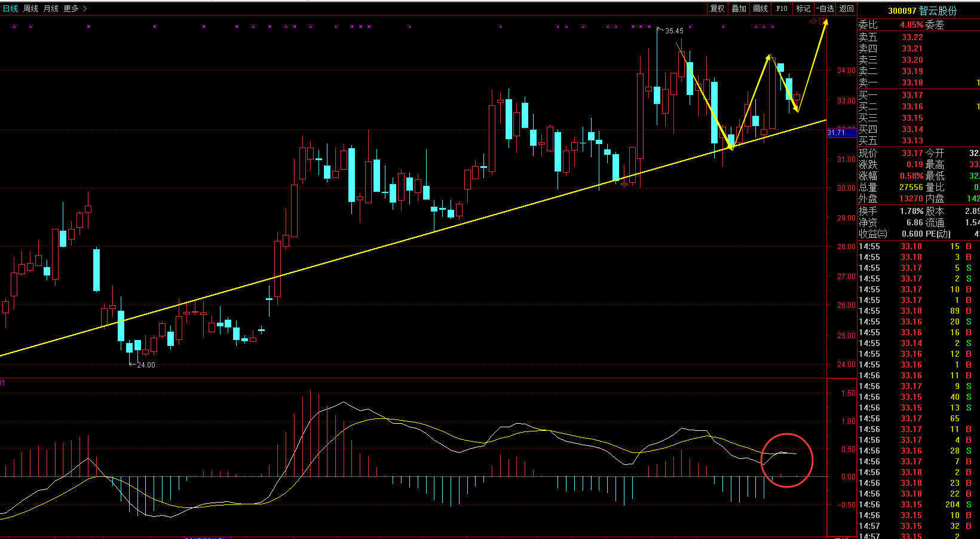Switch to the 月线 monthly chart tab

point(51,8)
